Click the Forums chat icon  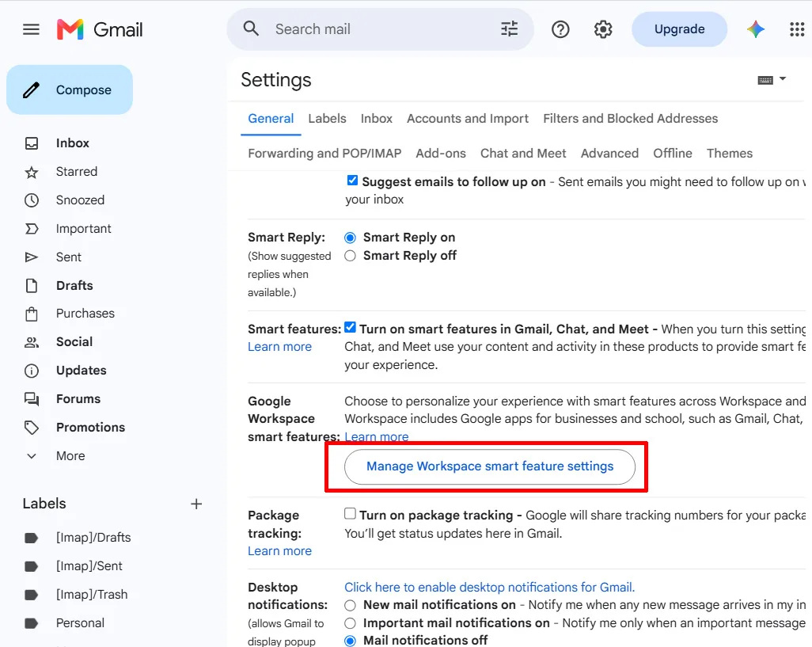32,399
